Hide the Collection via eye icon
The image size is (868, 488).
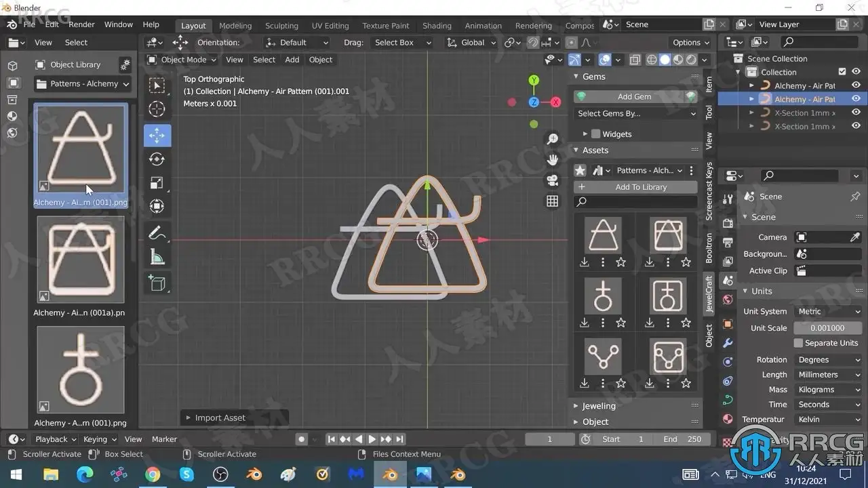pyautogui.click(x=856, y=72)
